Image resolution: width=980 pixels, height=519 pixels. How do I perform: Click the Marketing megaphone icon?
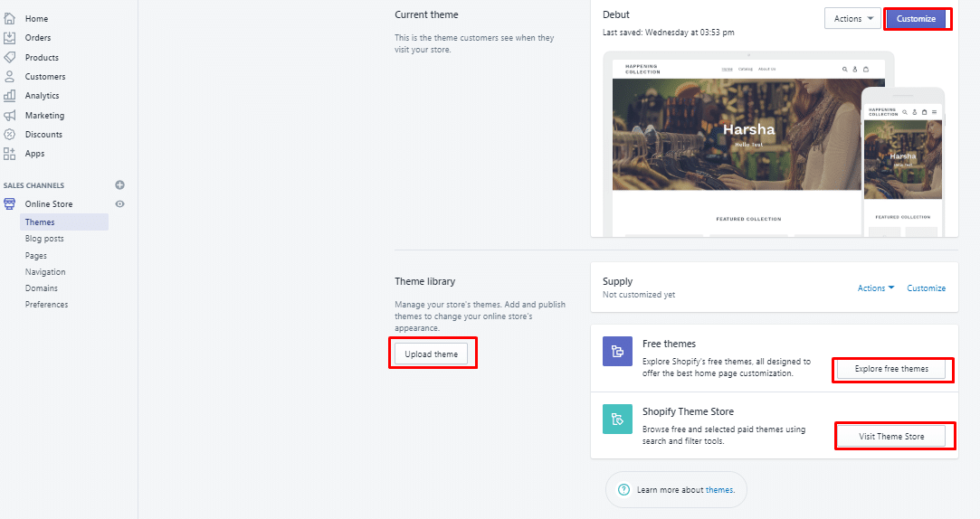[x=9, y=116]
